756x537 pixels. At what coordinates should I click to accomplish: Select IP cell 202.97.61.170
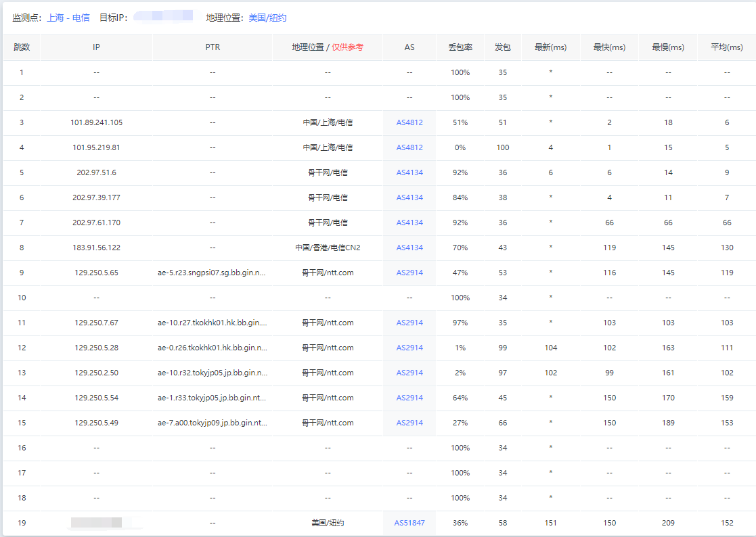point(96,223)
